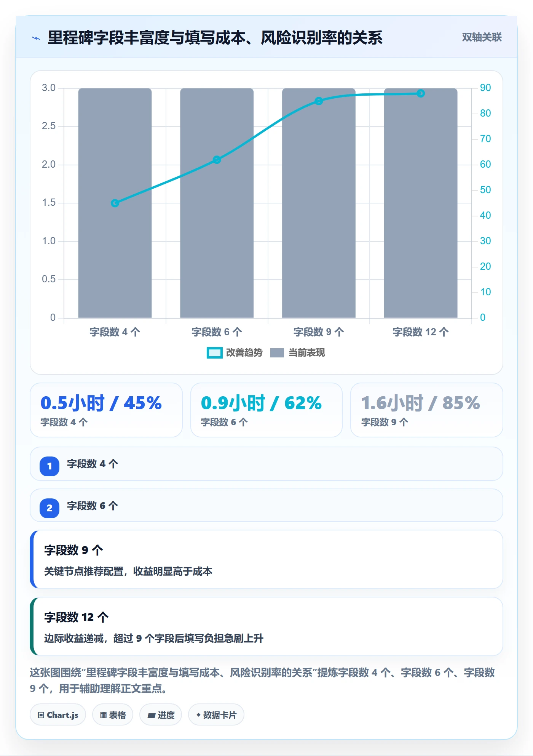Viewport: 533px width, 756px height.
Task: Select the line point at 字段数 9 个
Action: click(x=319, y=101)
